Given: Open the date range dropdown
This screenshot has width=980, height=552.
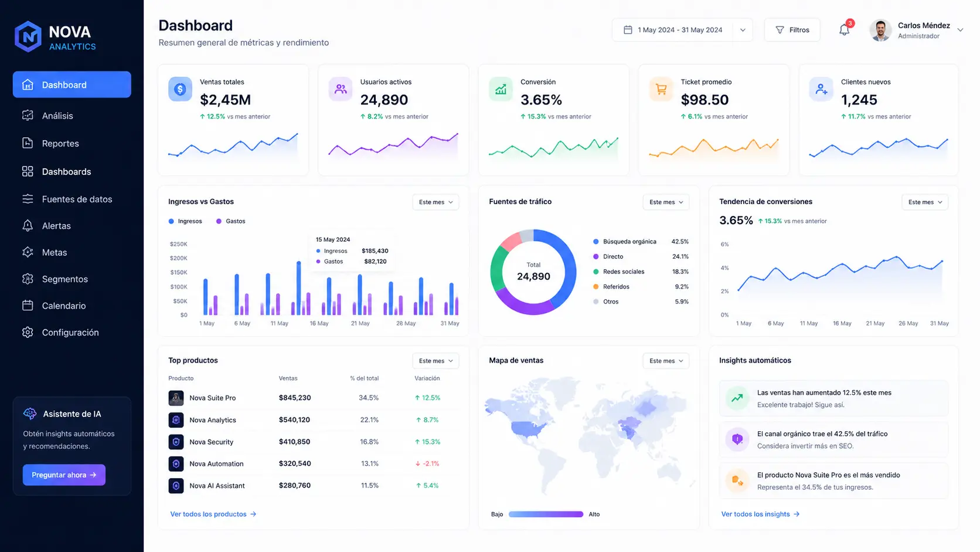Looking at the screenshot, I should coord(682,30).
